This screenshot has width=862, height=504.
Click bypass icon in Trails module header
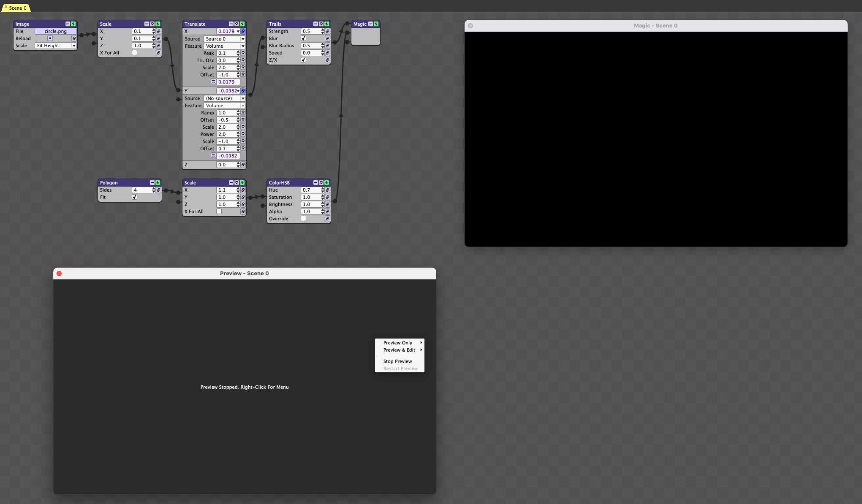point(321,24)
